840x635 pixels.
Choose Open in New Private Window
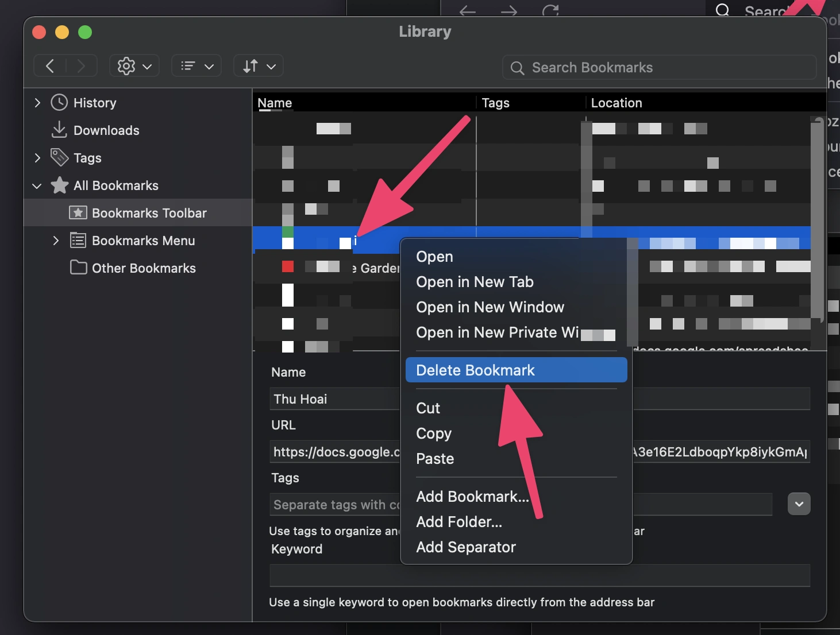[x=516, y=332]
